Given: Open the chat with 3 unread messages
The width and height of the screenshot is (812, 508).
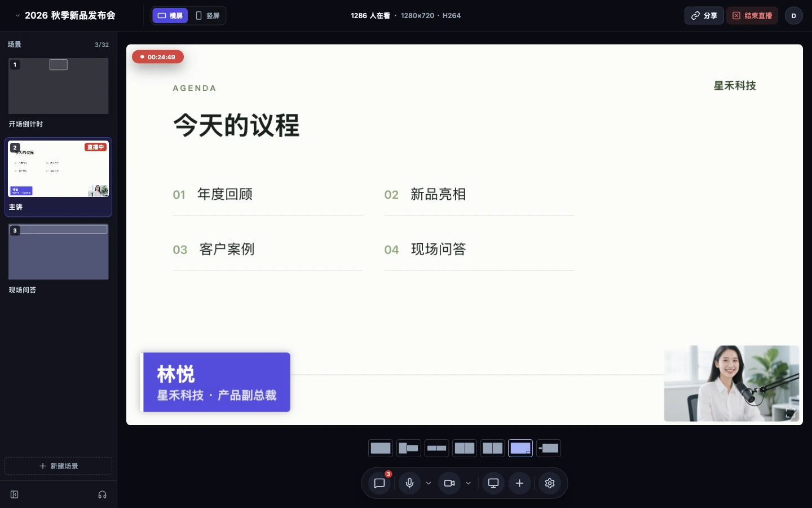Looking at the screenshot, I should click(379, 483).
